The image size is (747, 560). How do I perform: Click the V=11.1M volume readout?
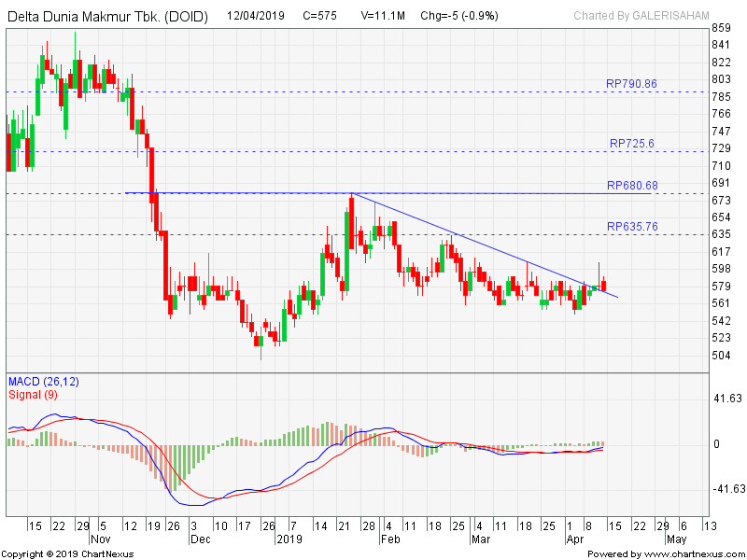383,16
